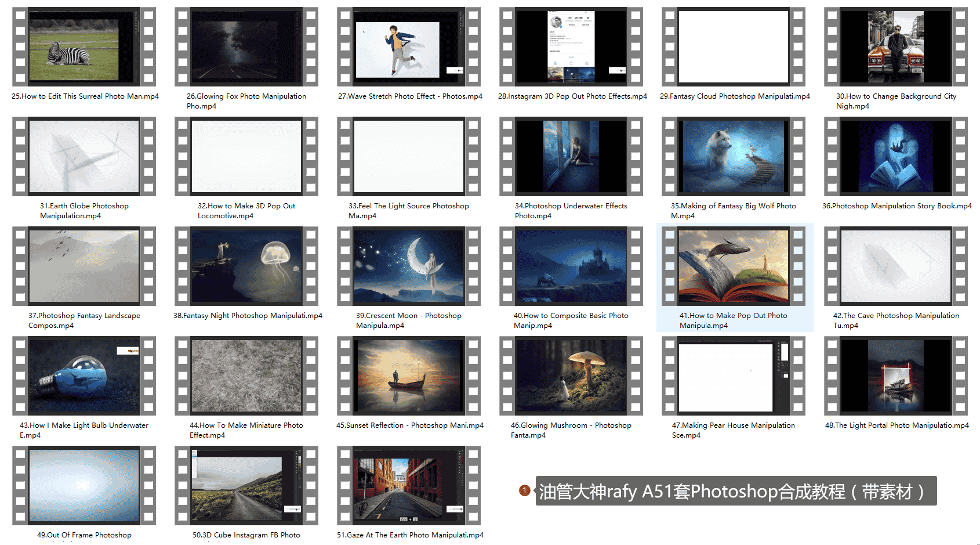Pick the 32.How to Make 3D Pop Out Locomotive icon
Image resolution: width=980 pixels, height=545 pixels.
click(246, 156)
